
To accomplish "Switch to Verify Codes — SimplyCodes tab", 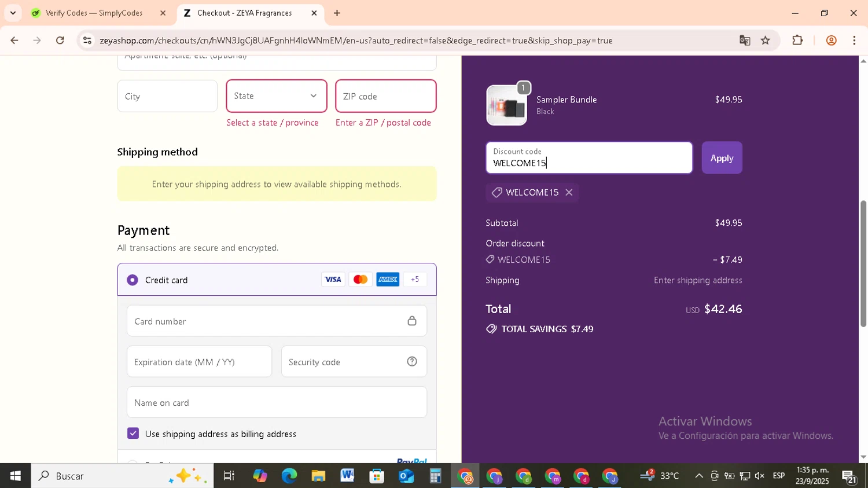I will click(x=94, y=13).
